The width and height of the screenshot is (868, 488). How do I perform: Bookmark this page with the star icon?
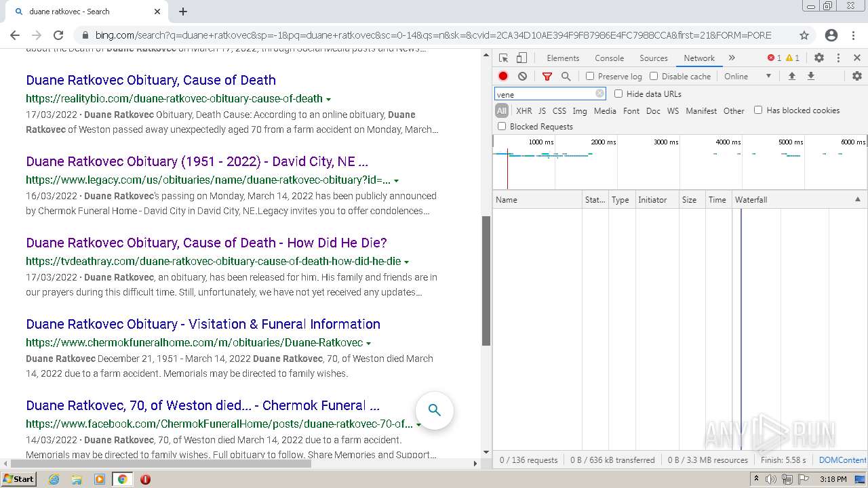(x=804, y=35)
